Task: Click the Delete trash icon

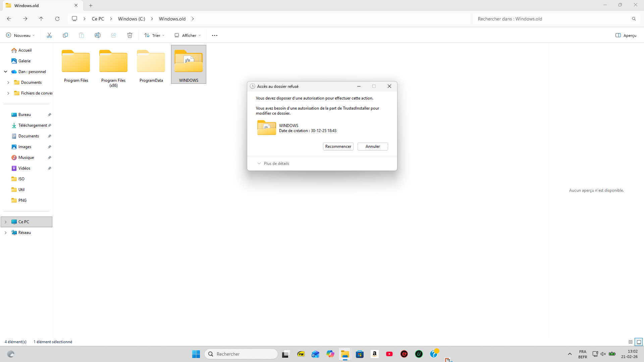Action: pos(130,35)
